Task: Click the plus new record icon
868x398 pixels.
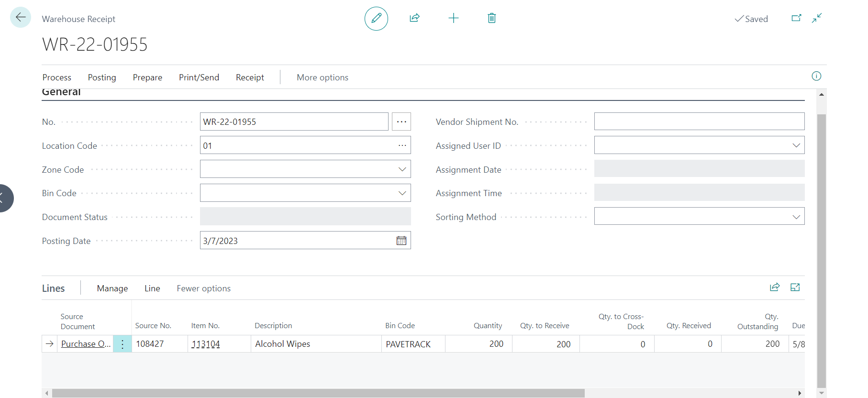Action: pyautogui.click(x=454, y=18)
